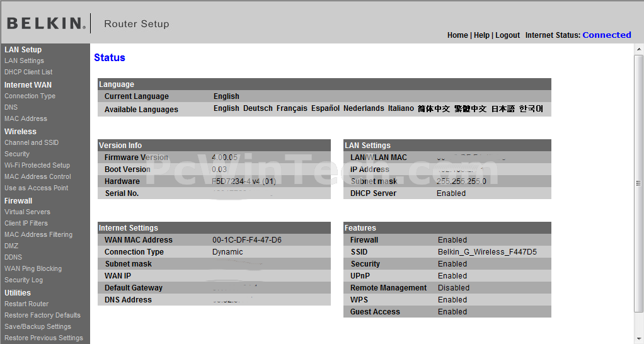The height and width of the screenshot is (344, 644).
Task: Open WAN Ping Blocking page
Action: (33, 268)
